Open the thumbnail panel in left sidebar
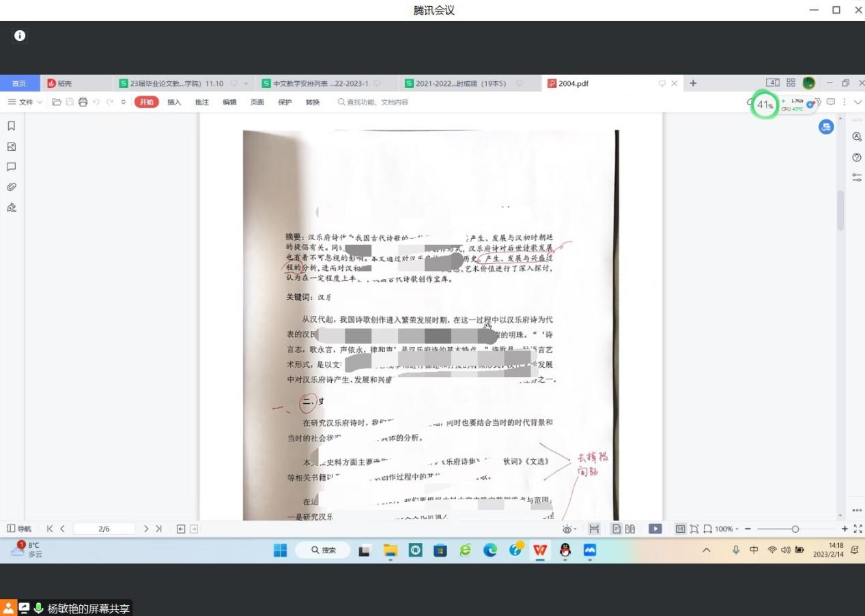The height and width of the screenshot is (616, 865). tap(11, 147)
